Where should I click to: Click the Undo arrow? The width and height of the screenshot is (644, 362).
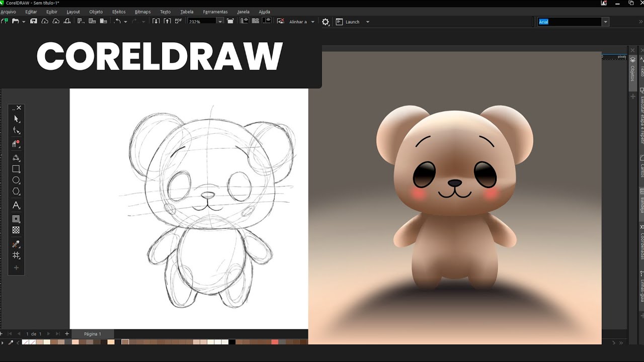click(x=117, y=22)
